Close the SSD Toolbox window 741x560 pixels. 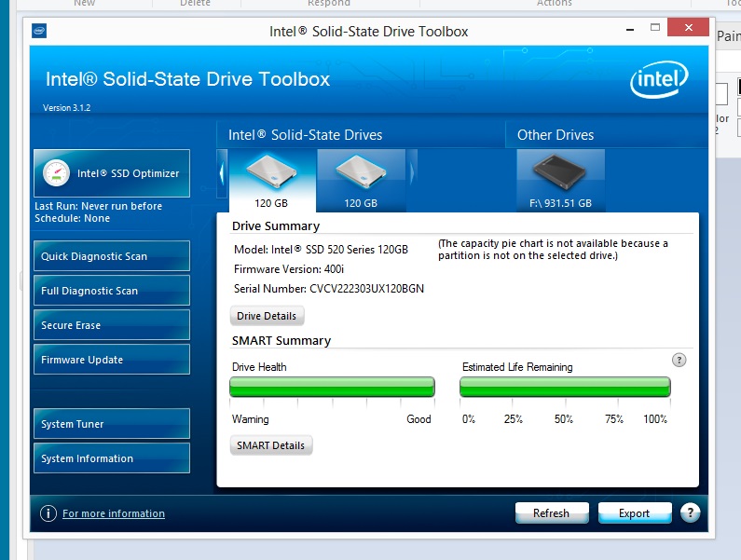689,27
